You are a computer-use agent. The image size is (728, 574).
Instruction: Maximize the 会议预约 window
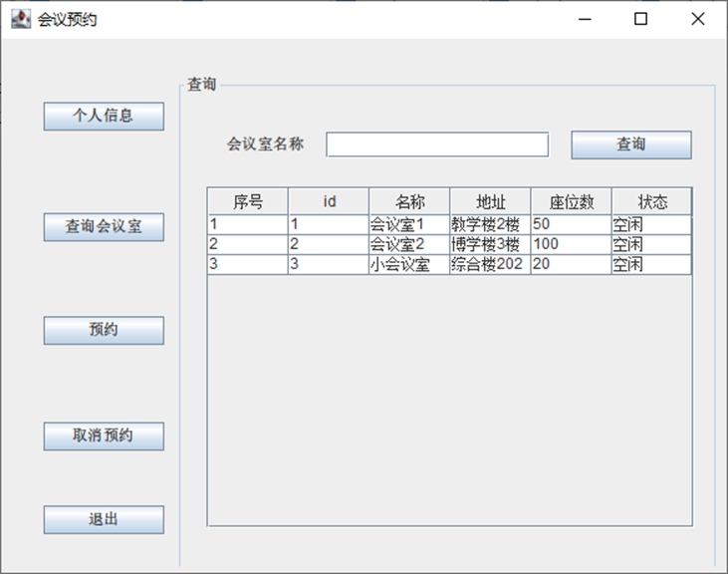[x=640, y=19]
